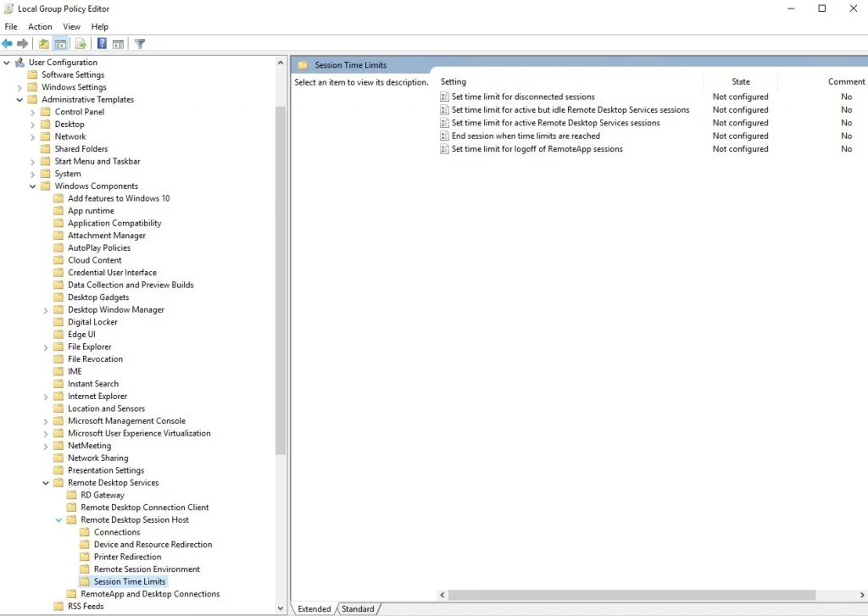This screenshot has width=868, height=616.
Task: Open Help via blue question mark icon
Action: click(102, 44)
